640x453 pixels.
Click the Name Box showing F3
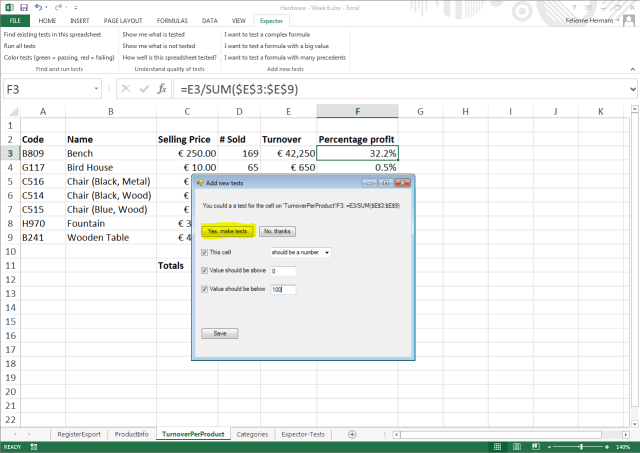[47, 89]
